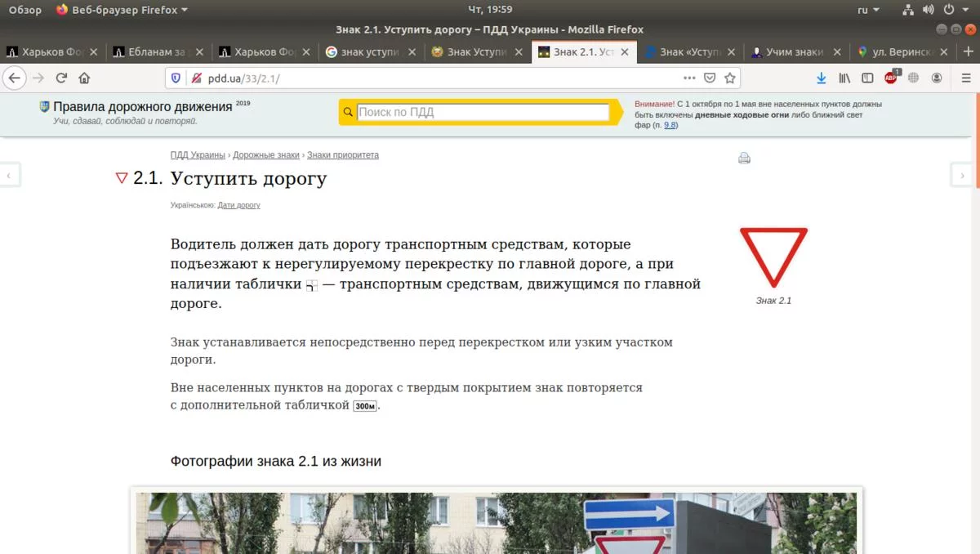Close the 'Знак «Уступи' tab
980x554 pixels.
[x=731, y=51]
